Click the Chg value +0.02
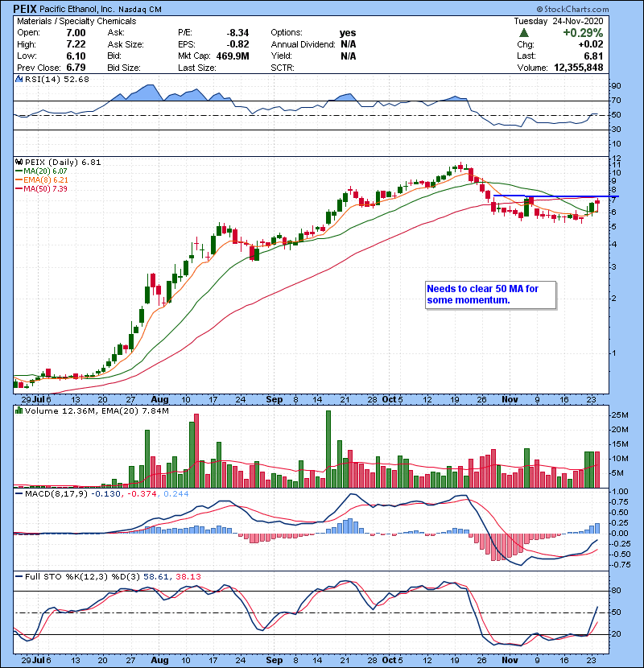This screenshot has width=644, height=668. (591, 44)
